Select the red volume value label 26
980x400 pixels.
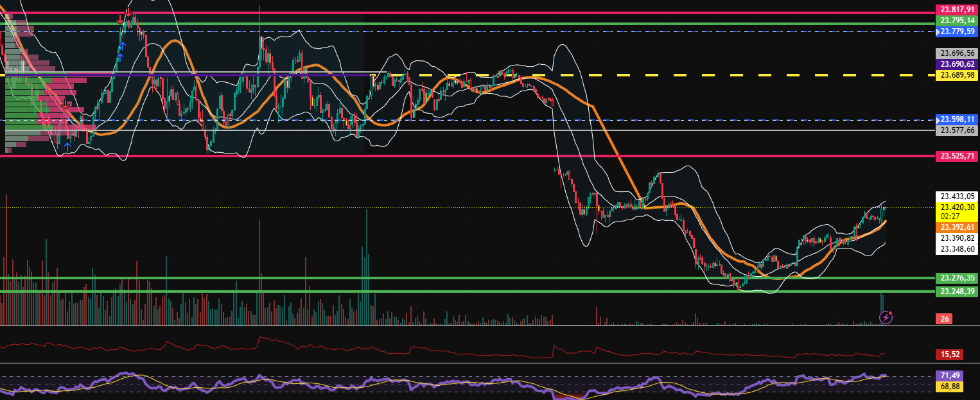tap(945, 318)
